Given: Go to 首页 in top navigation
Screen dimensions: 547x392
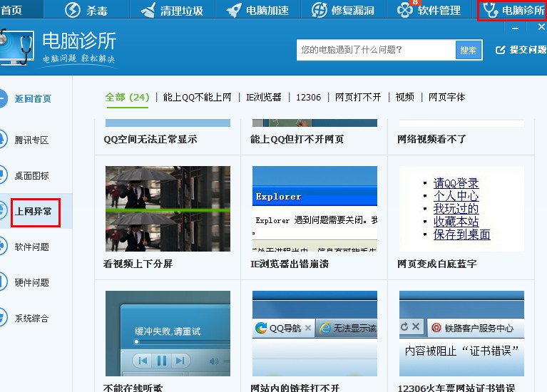Looking at the screenshot, I should (11, 10).
